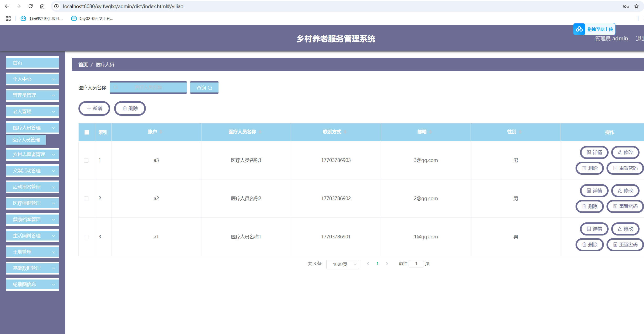Click 修改 for account a1
The height and width of the screenshot is (334, 644).
(625, 229)
